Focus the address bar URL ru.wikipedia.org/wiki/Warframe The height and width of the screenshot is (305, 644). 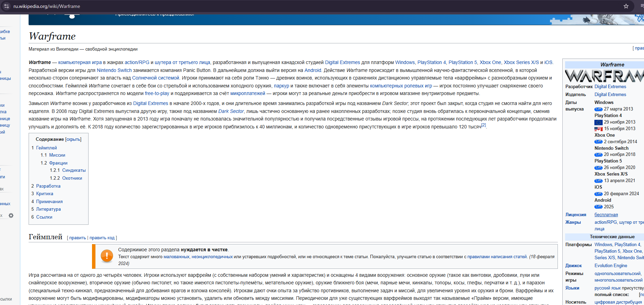47,6
